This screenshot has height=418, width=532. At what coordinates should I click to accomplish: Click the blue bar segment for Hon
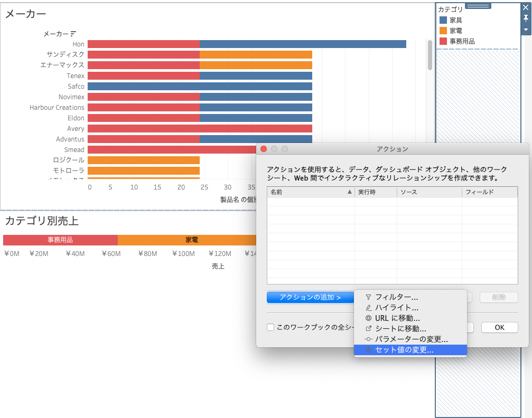pos(303,44)
